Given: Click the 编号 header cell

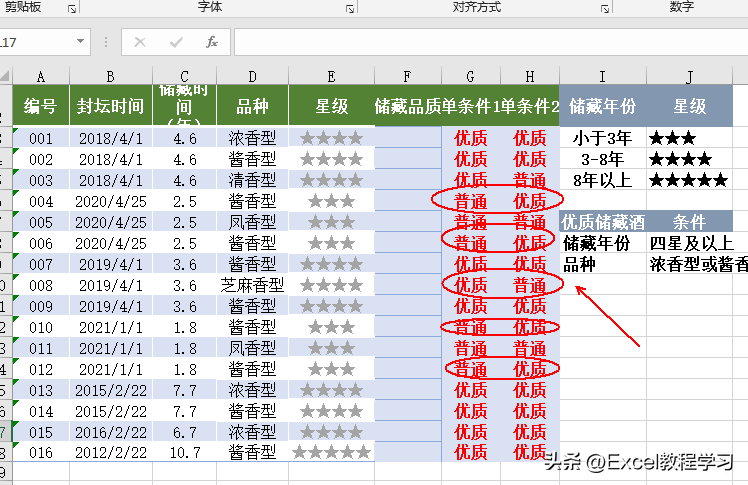Looking at the screenshot, I should pos(41,106).
